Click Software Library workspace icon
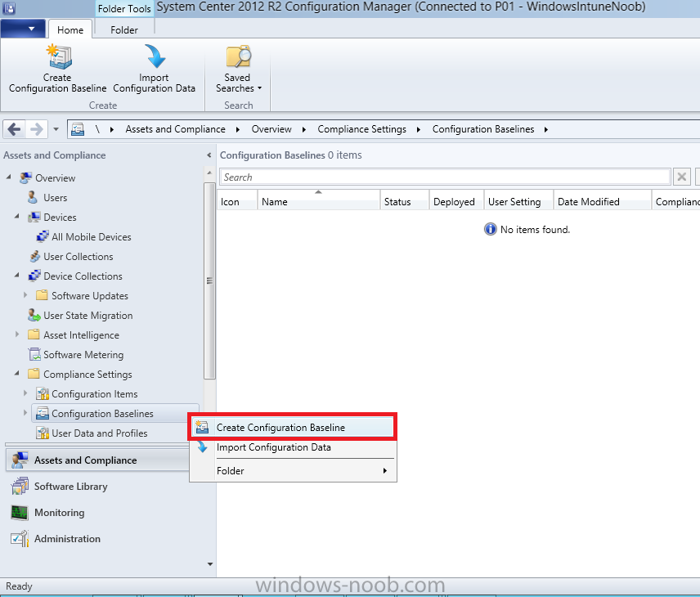Image resolution: width=700 pixels, height=597 pixels. point(20,487)
